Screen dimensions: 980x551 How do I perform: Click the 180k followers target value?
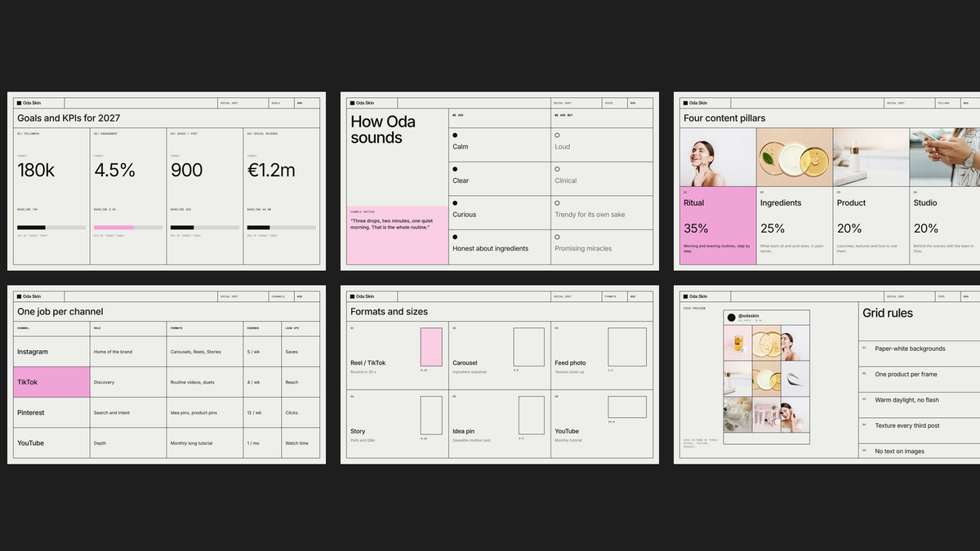coord(36,170)
